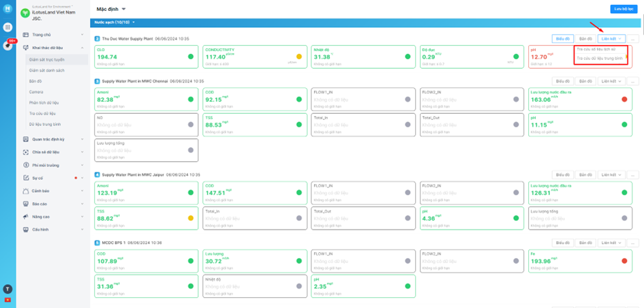Click green status dot on Độ đục card

[516, 57]
